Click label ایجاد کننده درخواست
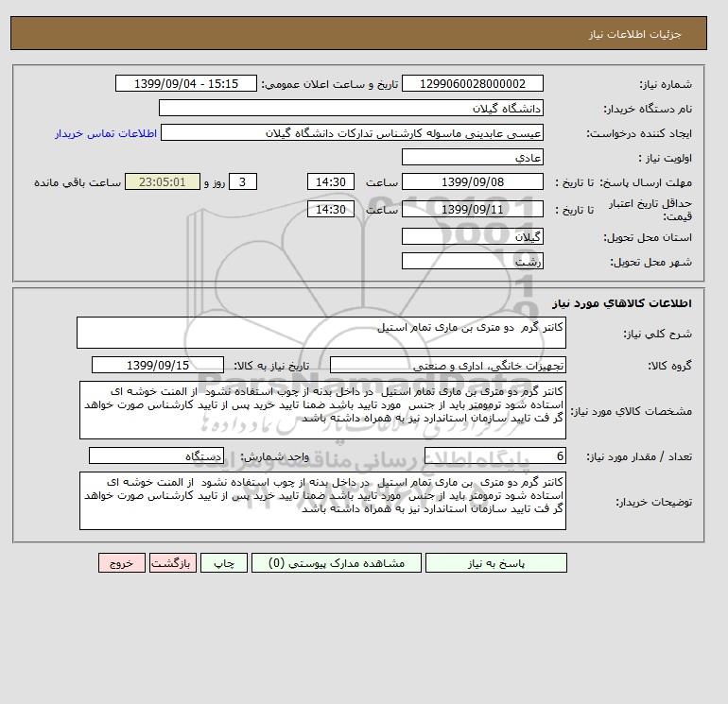 point(639,133)
